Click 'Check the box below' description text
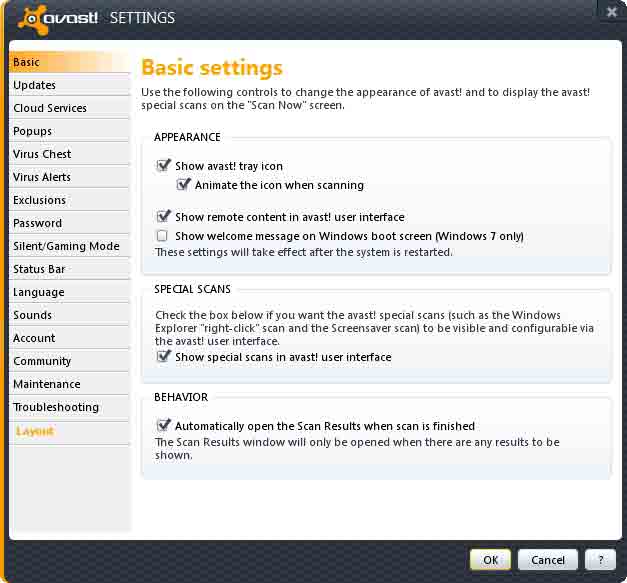 [374, 328]
